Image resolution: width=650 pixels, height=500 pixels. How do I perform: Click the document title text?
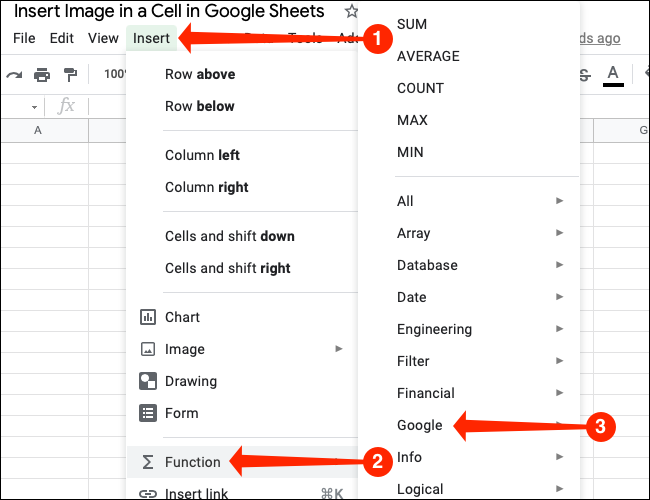tap(169, 12)
